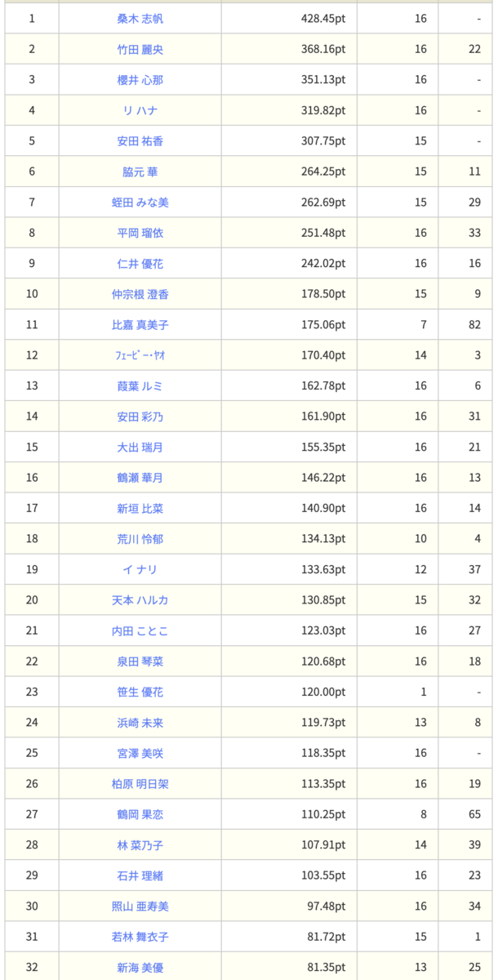Click the 133.63pt value
This screenshot has width=498, height=980.
click(324, 570)
